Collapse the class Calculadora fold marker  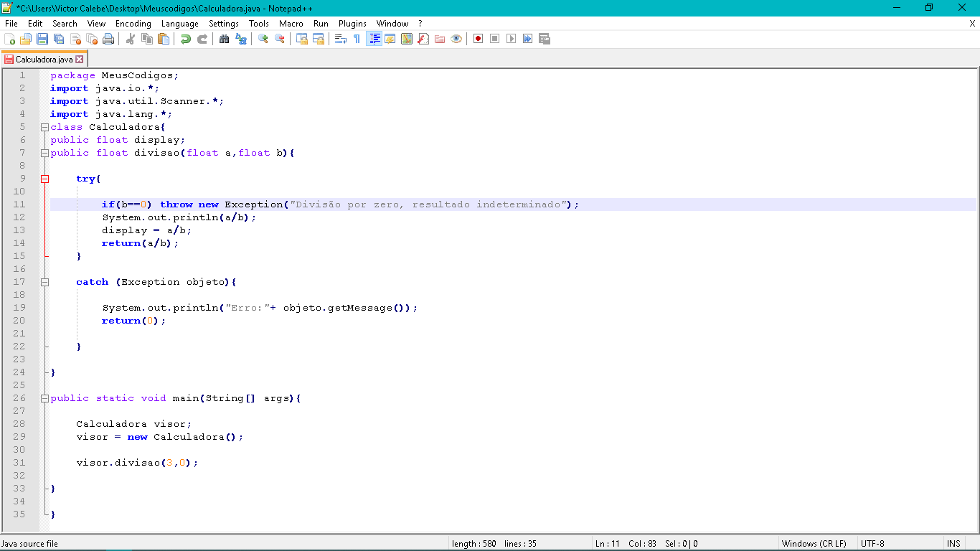tap(44, 127)
